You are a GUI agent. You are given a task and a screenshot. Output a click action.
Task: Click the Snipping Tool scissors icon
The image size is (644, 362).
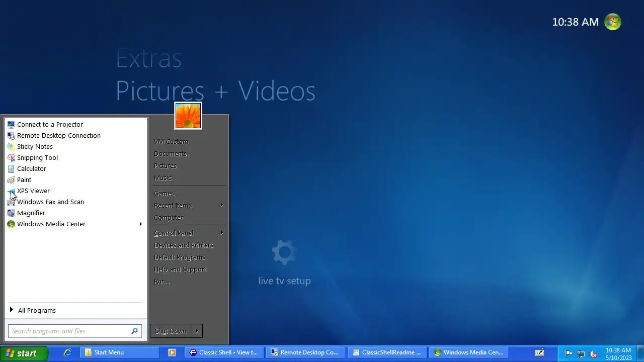coord(11,157)
